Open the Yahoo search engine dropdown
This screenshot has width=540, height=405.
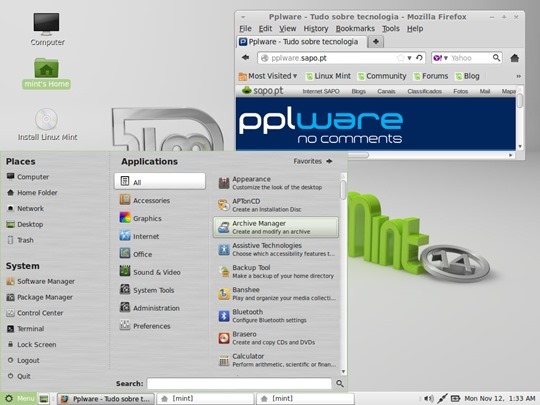tap(440, 58)
